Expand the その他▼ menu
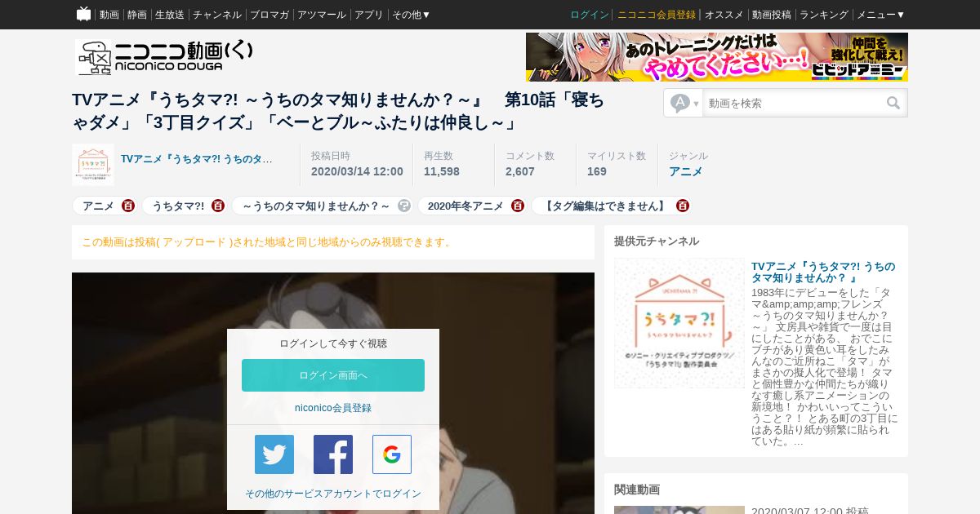 tap(411, 15)
